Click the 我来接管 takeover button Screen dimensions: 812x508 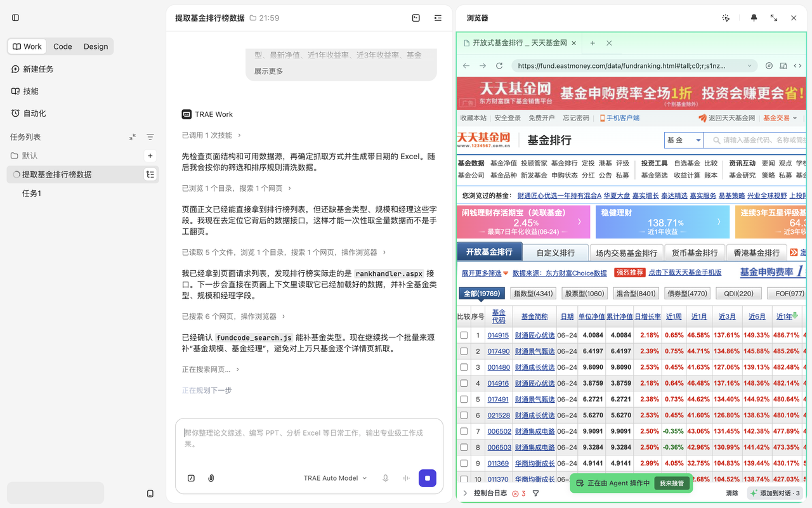(x=671, y=483)
